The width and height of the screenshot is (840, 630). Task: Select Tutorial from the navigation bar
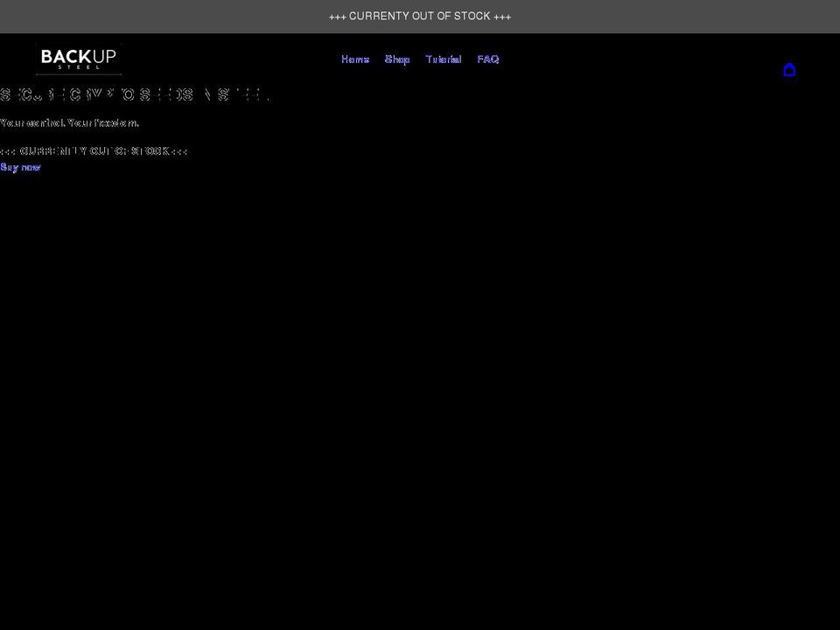point(444,59)
